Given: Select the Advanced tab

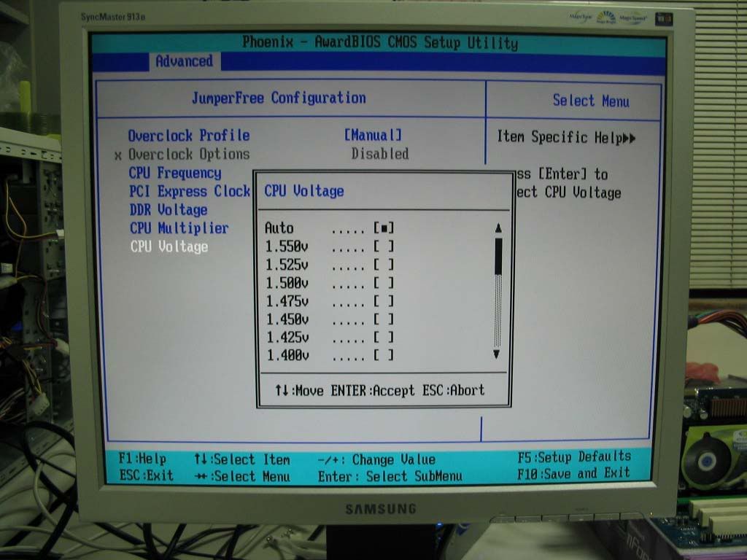Looking at the screenshot, I should coord(184,61).
